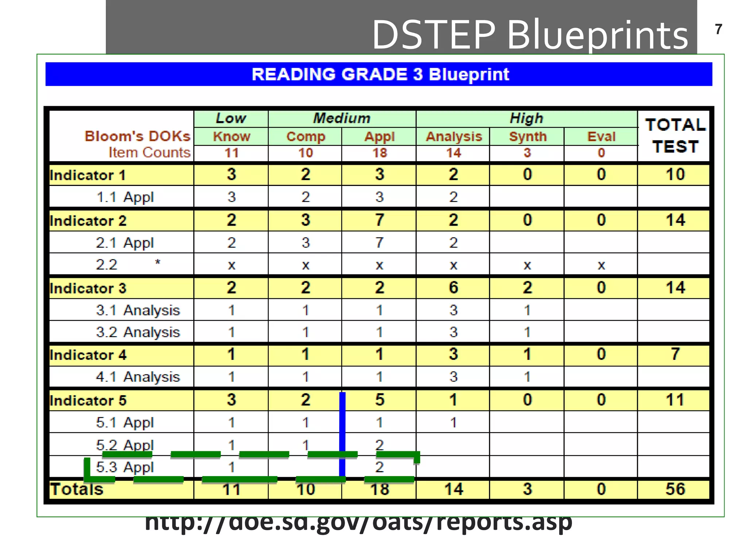Viewport: 747px width, 560px height.
Task: Click the Indicator 1 total value 10
Action: pyautogui.click(x=675, y=174)
